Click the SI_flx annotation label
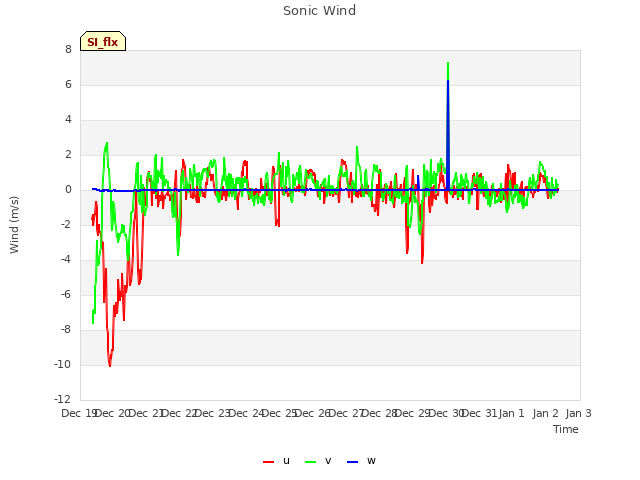Viewport: 640px width, 480px height. click(x=103, y=41)
